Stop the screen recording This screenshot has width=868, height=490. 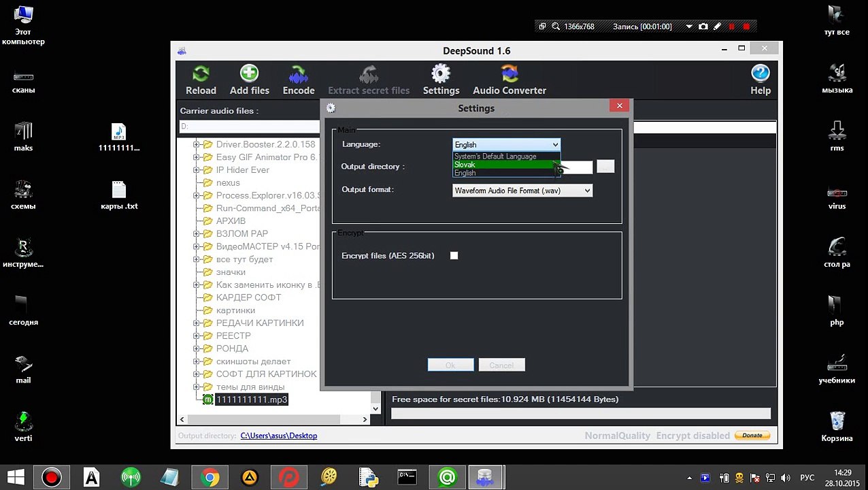pyautogui.click(x=746, y=27)
